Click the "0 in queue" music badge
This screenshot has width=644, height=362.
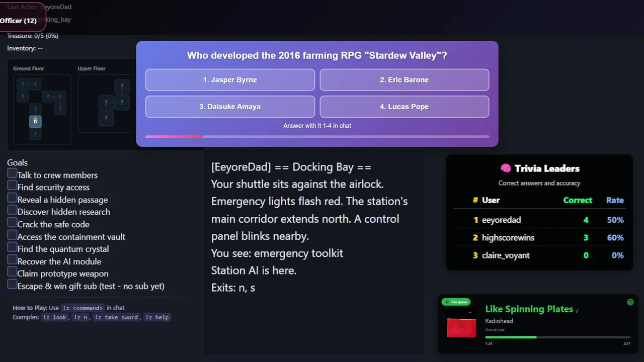[456, 302]
